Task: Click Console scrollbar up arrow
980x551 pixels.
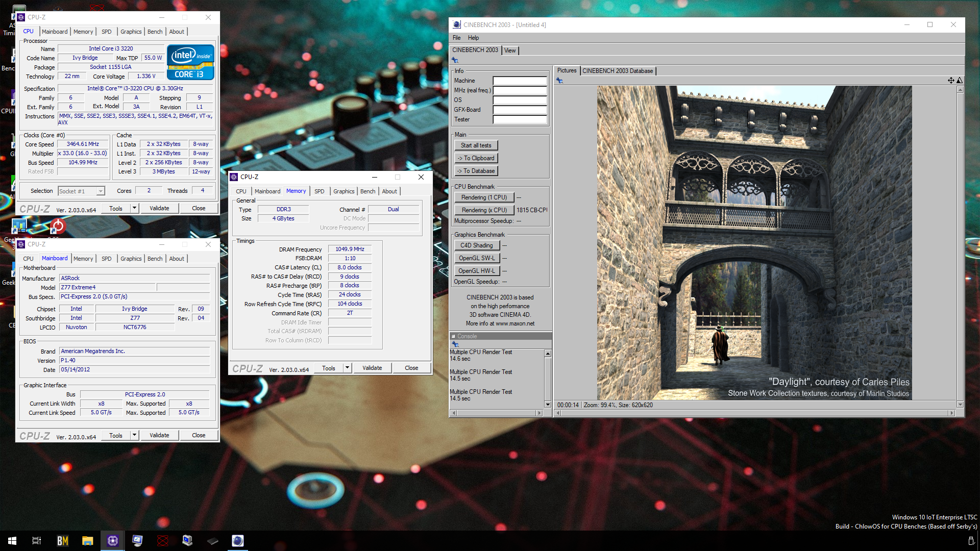Action: pyautogui.click(x=548, y=354)
